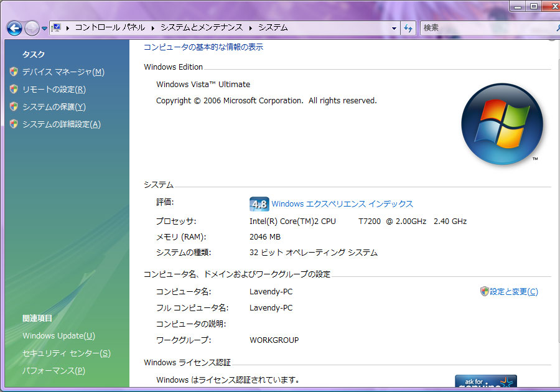This screenshot has width=560, height=392.
Task: Open 設定と変更(C) link
Action: pyautogui.click(x=513, y=292)
